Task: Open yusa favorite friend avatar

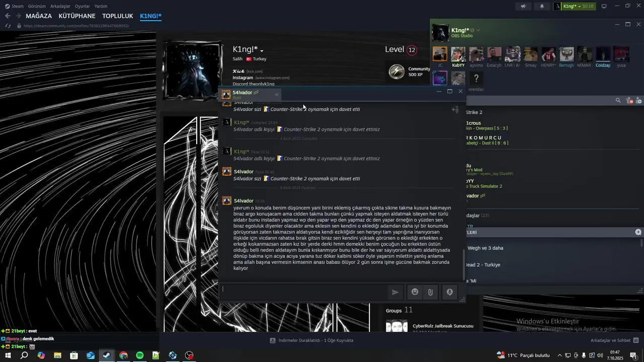Action: pos(621,54)
